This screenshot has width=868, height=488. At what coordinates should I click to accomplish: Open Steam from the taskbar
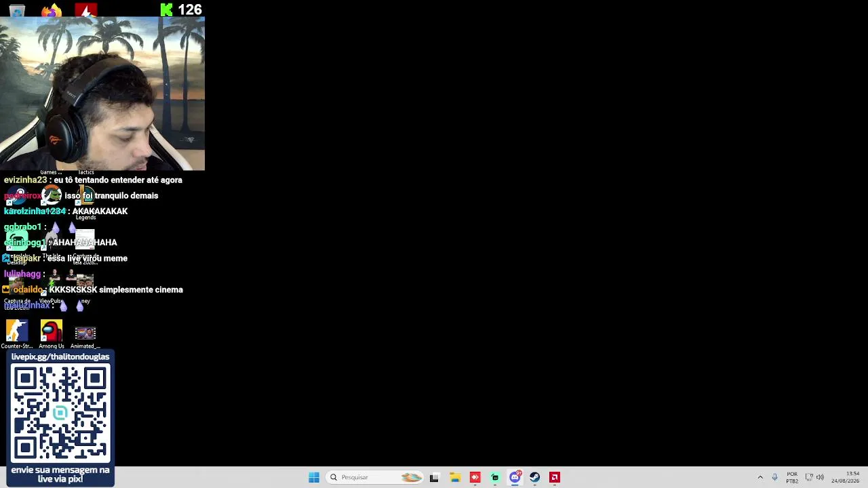535,477
